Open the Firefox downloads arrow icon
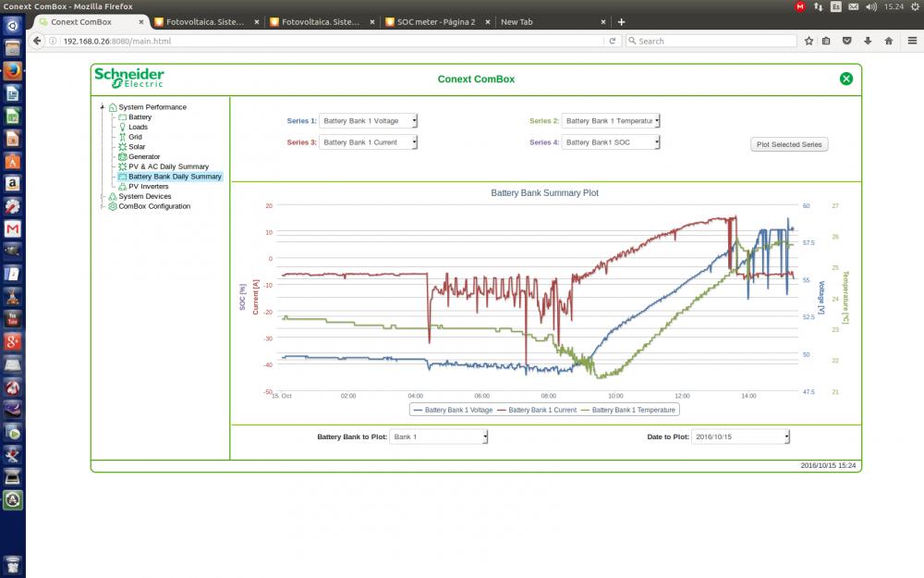Screen dimensions: 924x578 (x=868, y=41)
